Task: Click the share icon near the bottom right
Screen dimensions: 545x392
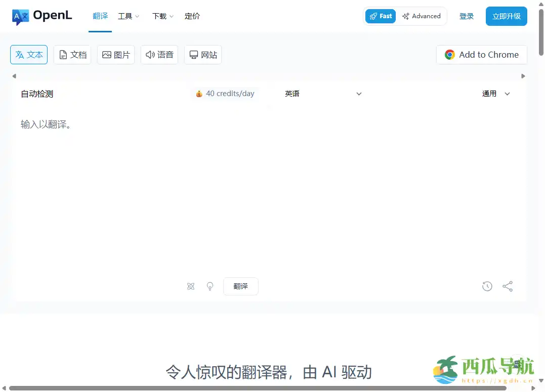Action: click(x=508, y=286)
